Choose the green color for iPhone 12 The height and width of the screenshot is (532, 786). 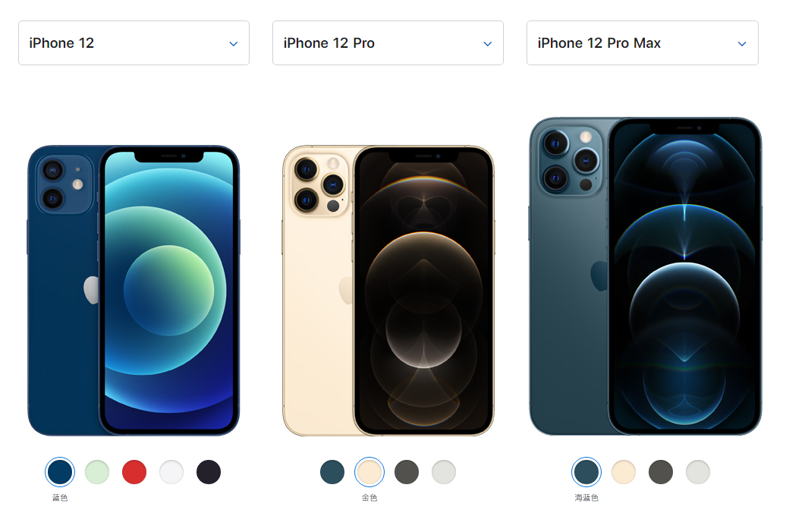tap(97, 472)
